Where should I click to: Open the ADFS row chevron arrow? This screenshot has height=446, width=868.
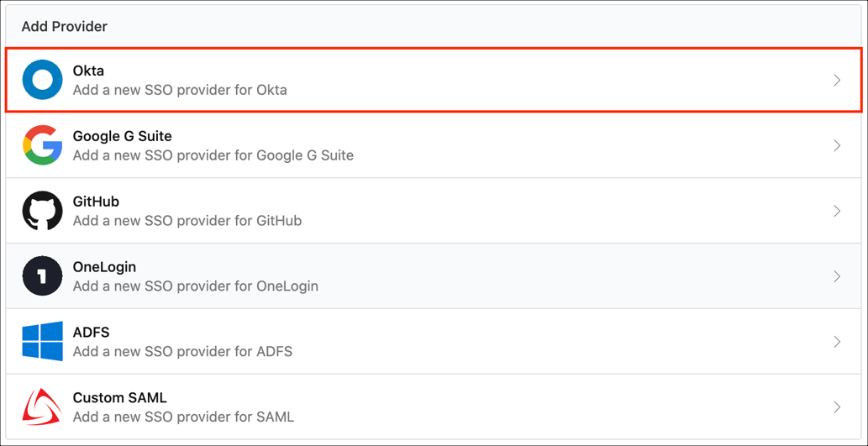pos(837,342)
